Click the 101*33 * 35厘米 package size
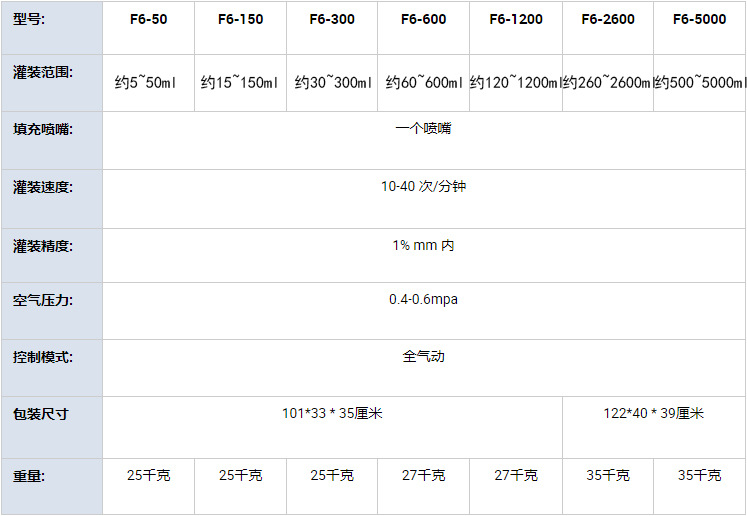747x516 pixels. 332,413
